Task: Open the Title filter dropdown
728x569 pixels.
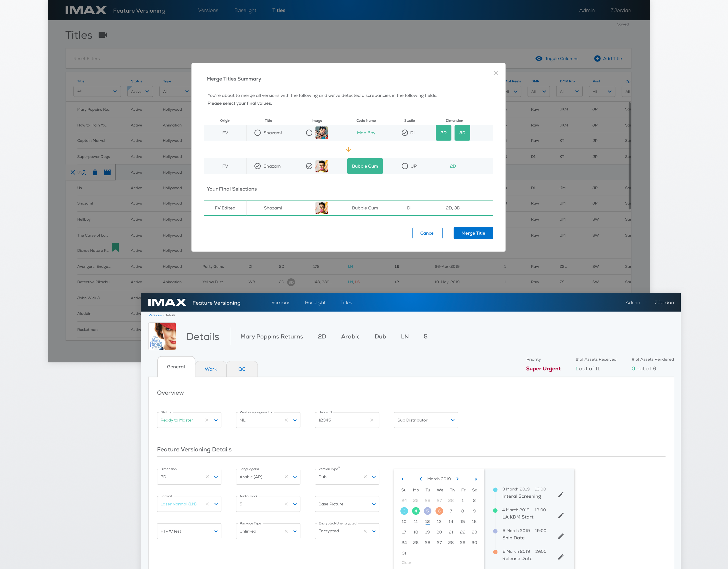Action: 97,91
